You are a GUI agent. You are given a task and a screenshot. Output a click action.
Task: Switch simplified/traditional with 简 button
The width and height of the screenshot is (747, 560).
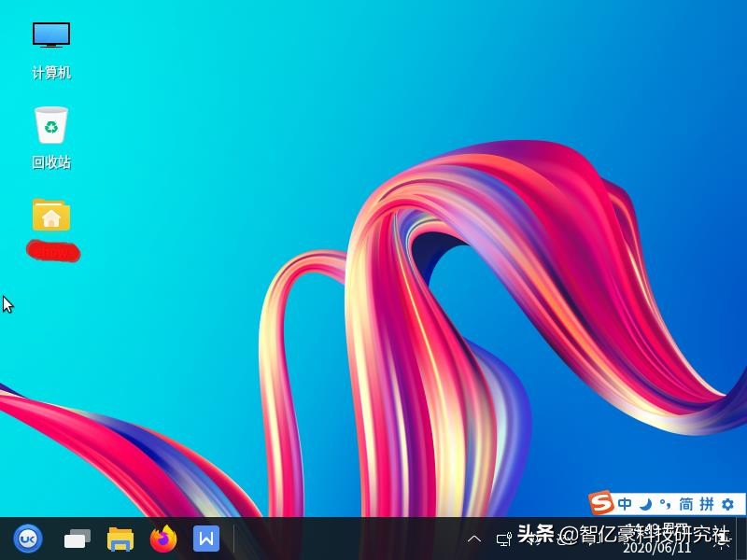685,504
